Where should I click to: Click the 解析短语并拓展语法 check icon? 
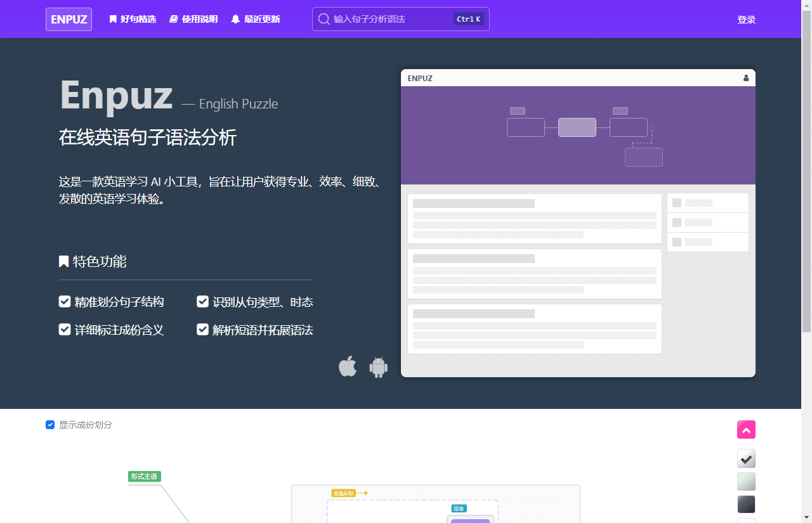pyautogui.click(x=203, y=330)
